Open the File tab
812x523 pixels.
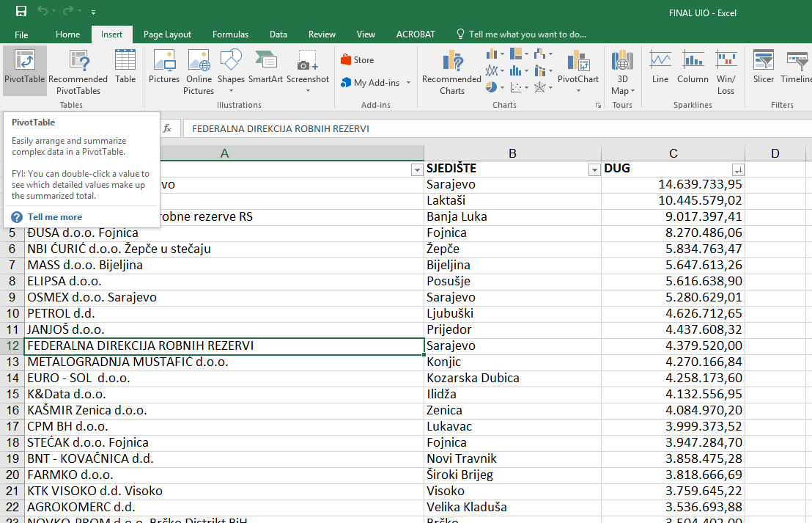pos(21,34)
